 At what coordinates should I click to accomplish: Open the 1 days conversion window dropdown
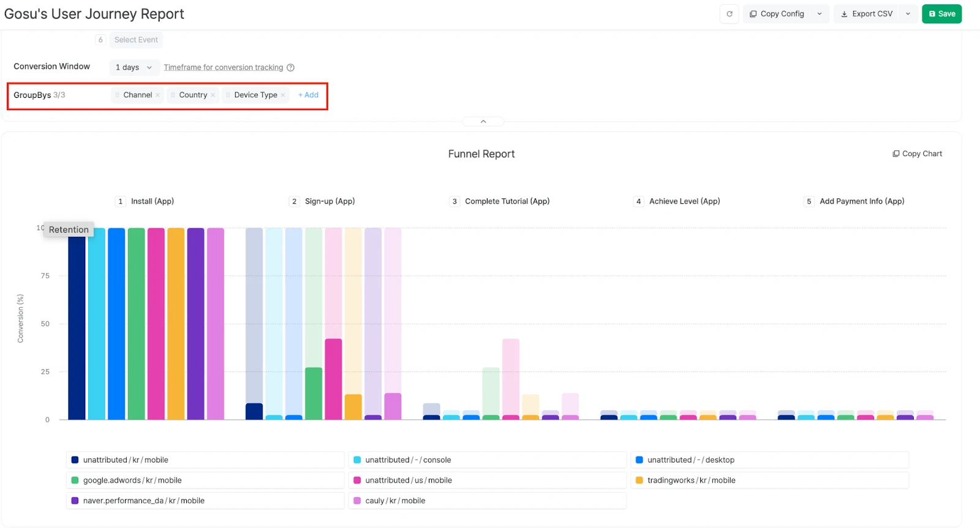tap(134, 67)
